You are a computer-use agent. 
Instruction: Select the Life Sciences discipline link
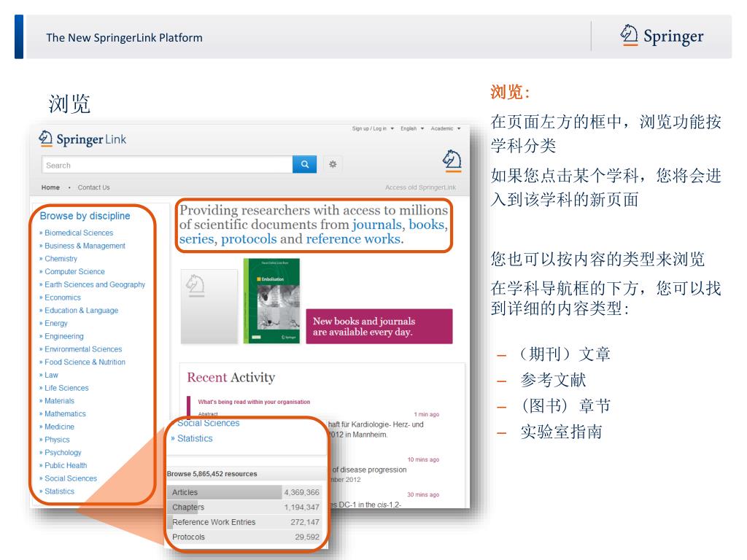tap(66, 388)
